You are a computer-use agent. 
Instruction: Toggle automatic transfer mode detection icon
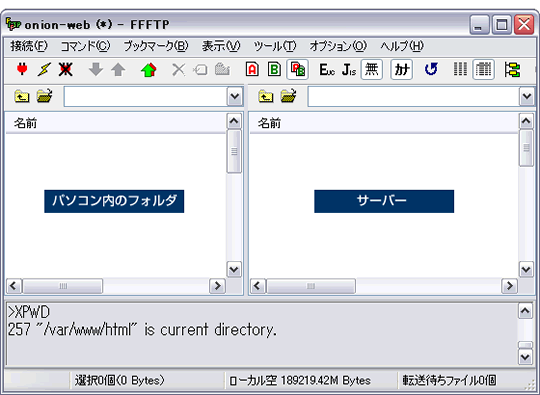297,70
